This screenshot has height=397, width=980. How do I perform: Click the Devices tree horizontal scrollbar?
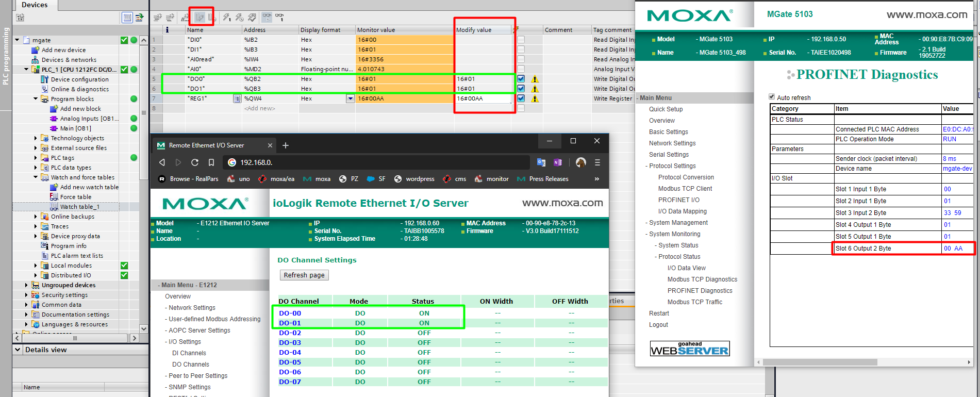(x=75, y=338)
